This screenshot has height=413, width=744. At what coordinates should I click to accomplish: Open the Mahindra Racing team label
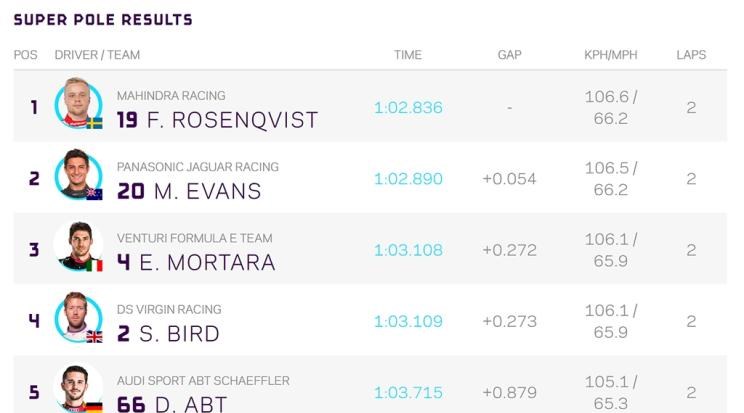[x=171, y=95]
